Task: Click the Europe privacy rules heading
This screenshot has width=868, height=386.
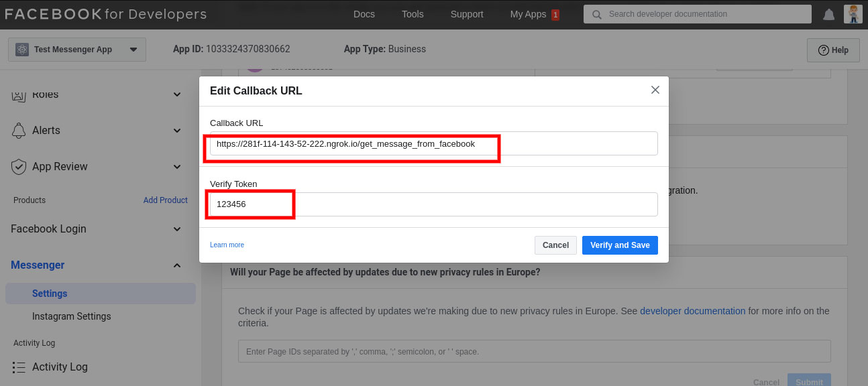Action: click(x=385, y=272)
